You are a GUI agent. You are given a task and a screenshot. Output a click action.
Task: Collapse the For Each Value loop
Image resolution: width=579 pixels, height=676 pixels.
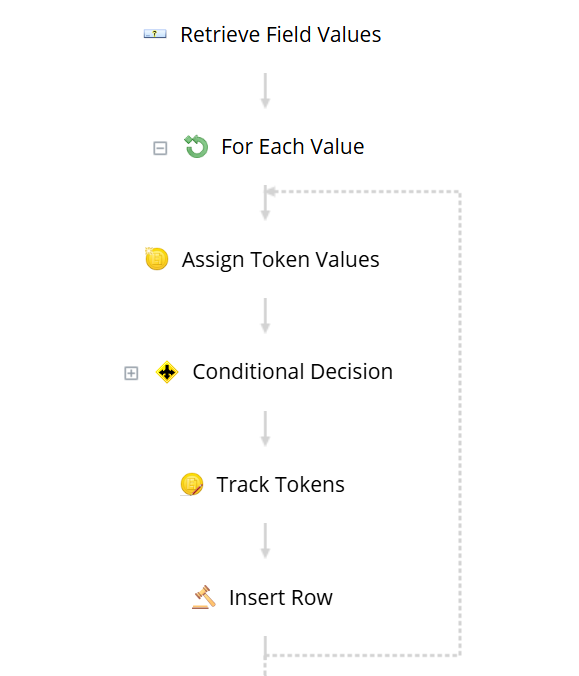click(x=160, y=148)
